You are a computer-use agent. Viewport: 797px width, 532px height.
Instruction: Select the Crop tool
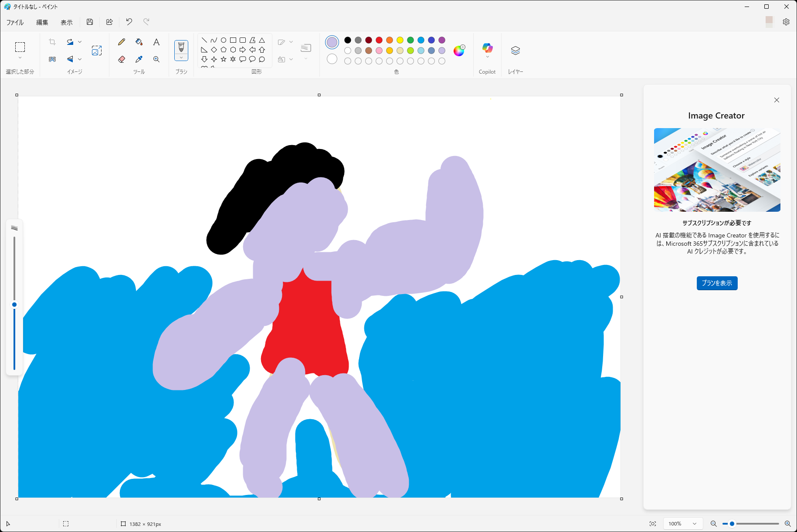tap(52, 42)
